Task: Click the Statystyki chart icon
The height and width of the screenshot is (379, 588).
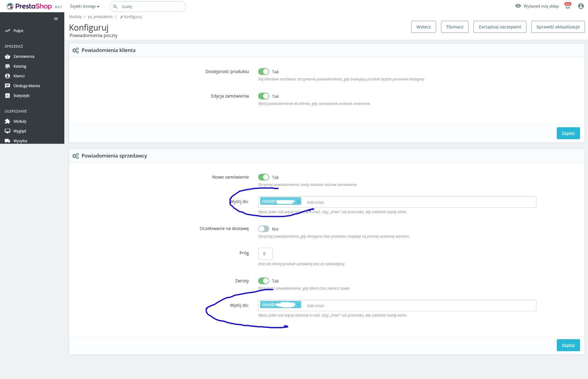Action: (7, 96)
